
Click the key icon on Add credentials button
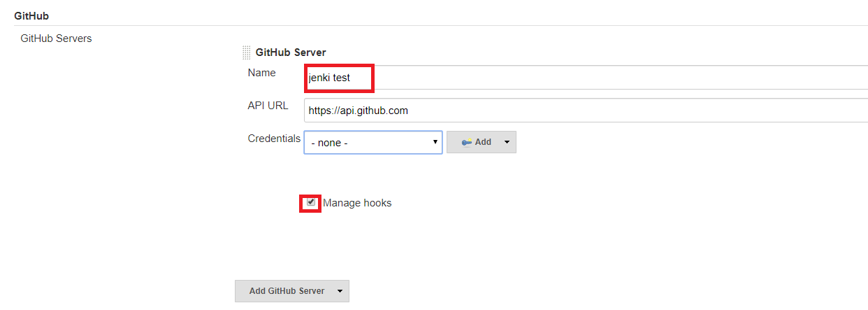pos(467,142)
